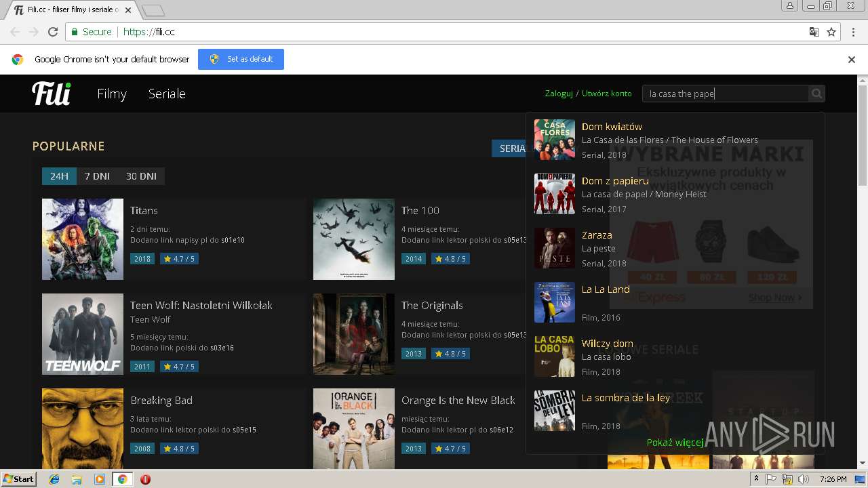Click Zaloguj login link
The image size is (868, 488).
click(x=559, y=94)
